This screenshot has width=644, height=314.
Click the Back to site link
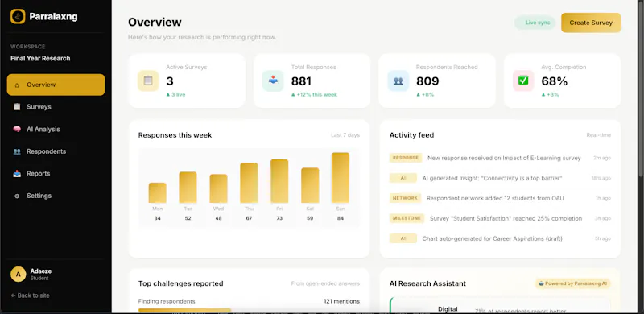[x=30, y=295]
